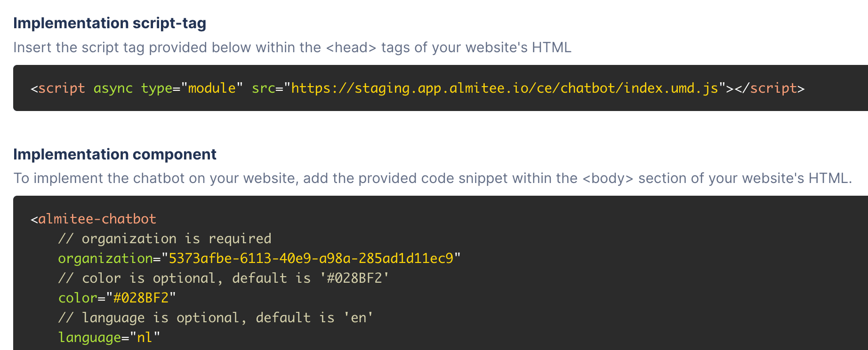The image size is (868, 350).
Task: Click the "#028BF2" color attribute value
Action: coord(141,298)
